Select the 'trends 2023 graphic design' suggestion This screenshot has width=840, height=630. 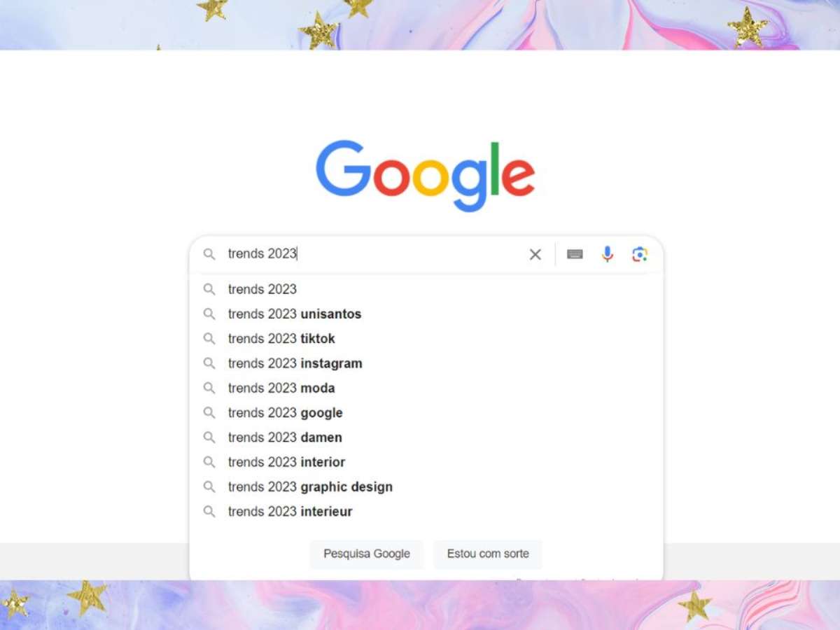coord(426,486)
